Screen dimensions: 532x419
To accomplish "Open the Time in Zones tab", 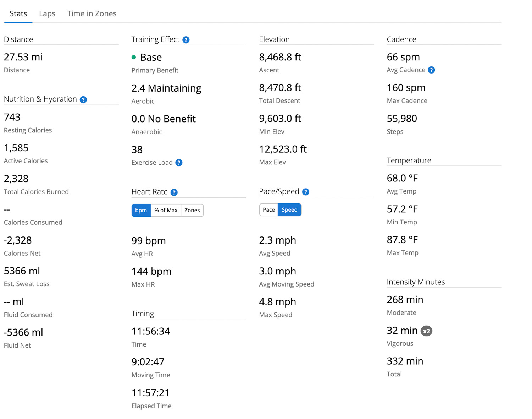I will [92, 13].
